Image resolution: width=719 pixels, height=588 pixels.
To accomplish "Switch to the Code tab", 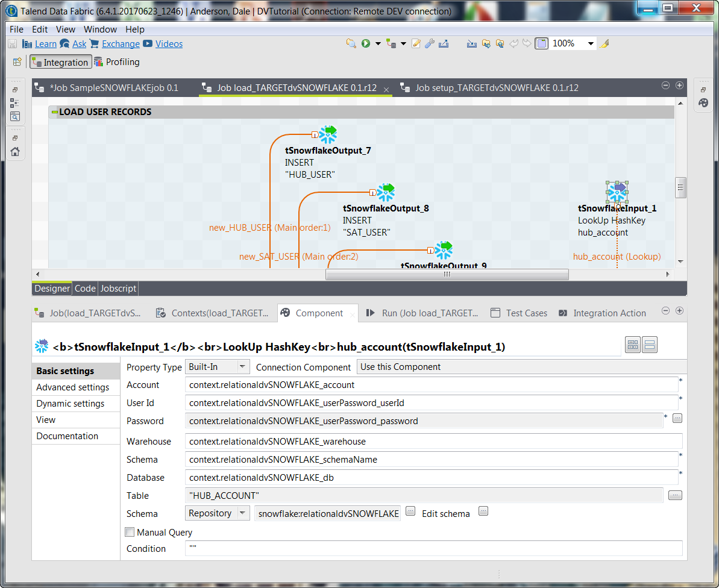I will pyautogui.click(x=85, y=288).
